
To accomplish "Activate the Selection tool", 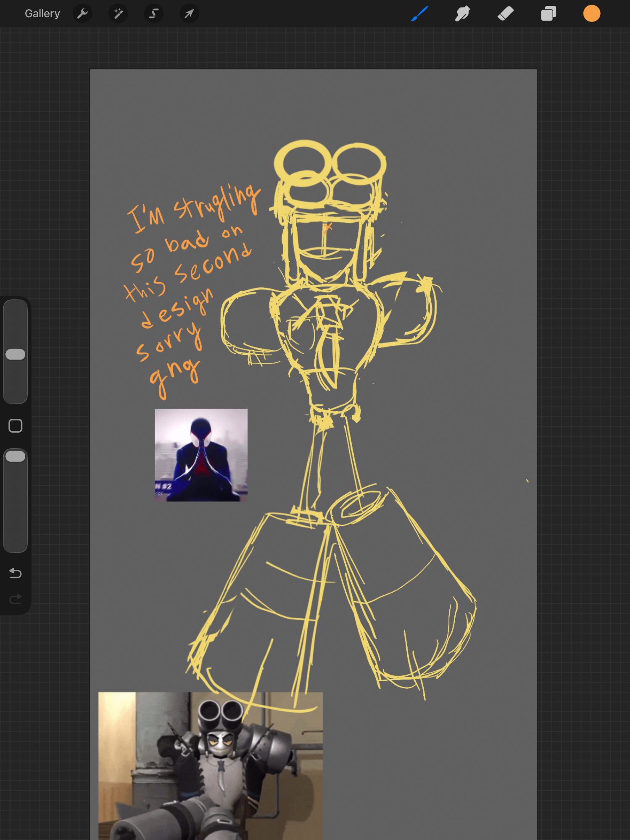I will [x=154, y=14].
